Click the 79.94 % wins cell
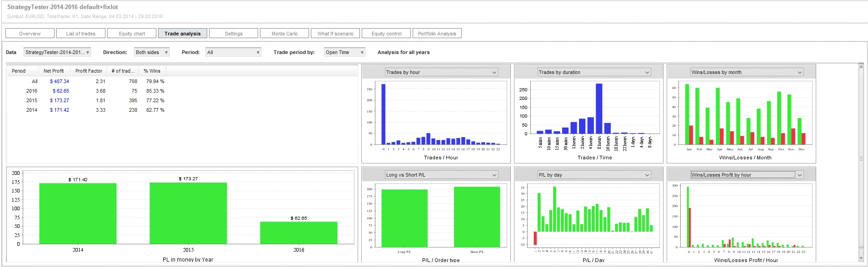This screenshot has width=868, height=267. [155, 81]
